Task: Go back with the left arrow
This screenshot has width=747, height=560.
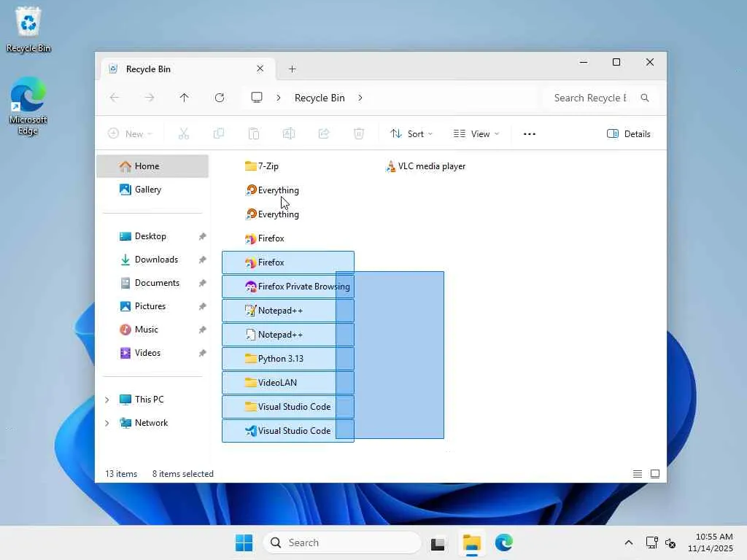Action: pos(115,98)
